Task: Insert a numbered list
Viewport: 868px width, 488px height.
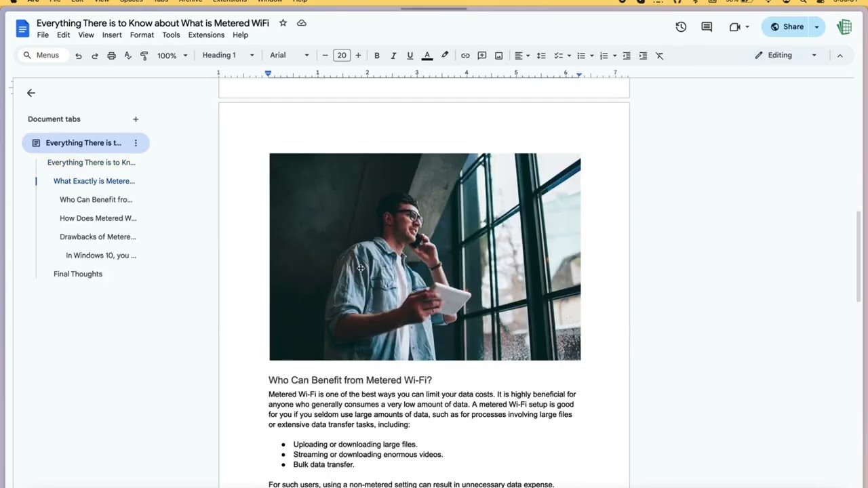Action: pyautogui.click(x=604, y=56)
